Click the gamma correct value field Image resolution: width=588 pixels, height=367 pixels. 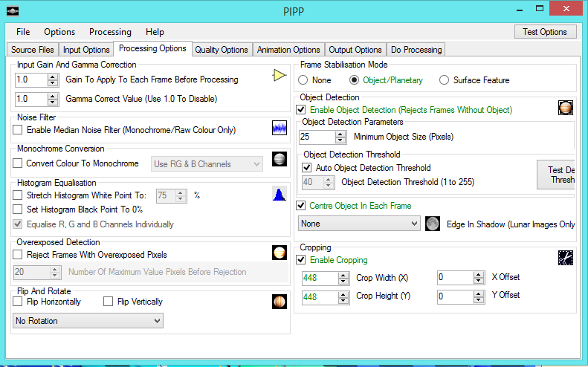(x=30, y=99)
